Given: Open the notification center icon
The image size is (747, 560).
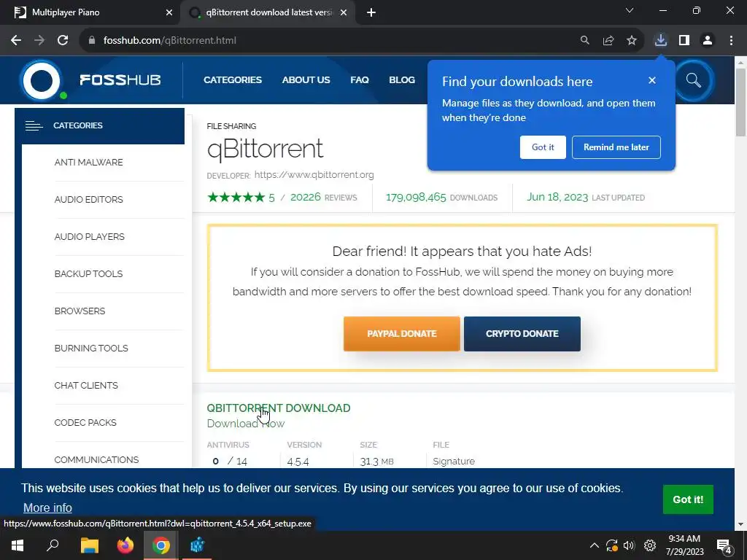Looking at the screenshot, I should (724, 546).
